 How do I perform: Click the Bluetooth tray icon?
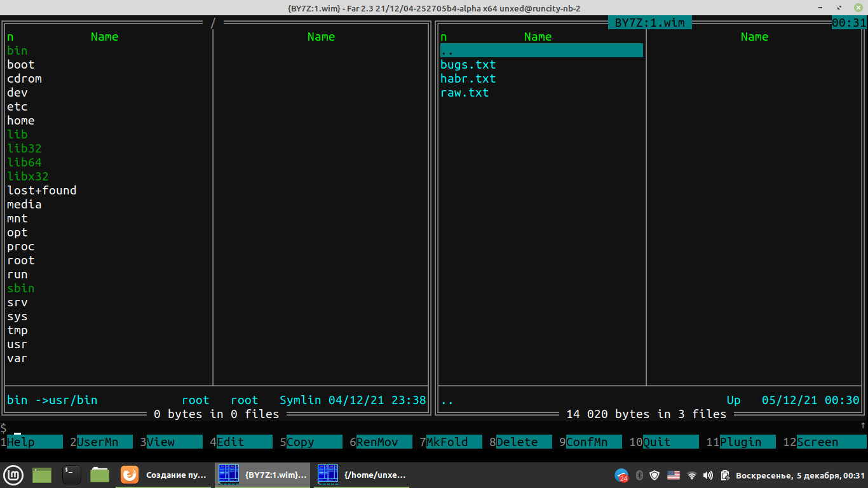(640, 475)
